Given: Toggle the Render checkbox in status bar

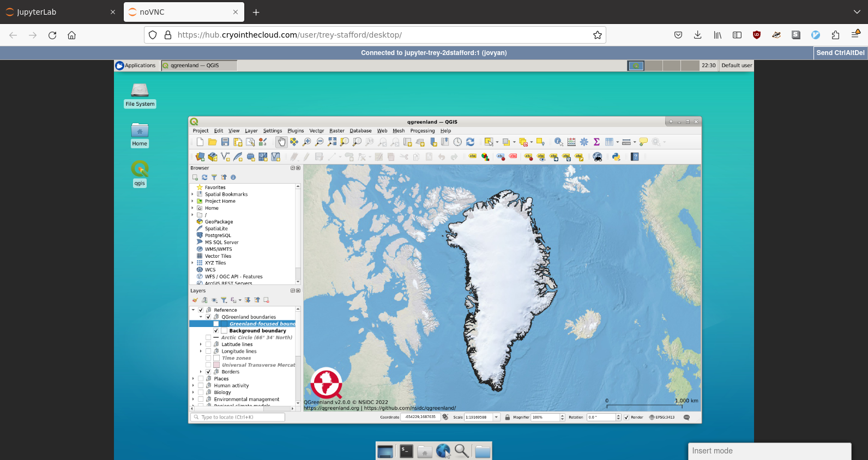Looking at the screenshot, I should pos(626,417).
